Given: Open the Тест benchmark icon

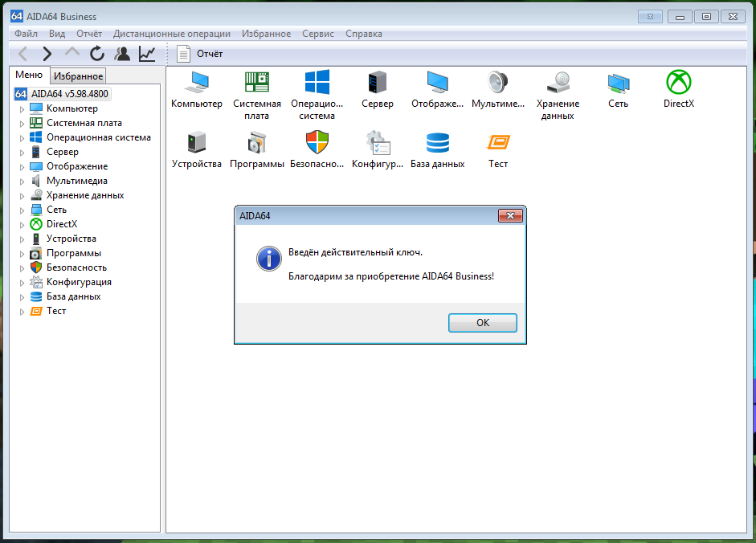Looking at the screenshot, I should coord(498,144).
